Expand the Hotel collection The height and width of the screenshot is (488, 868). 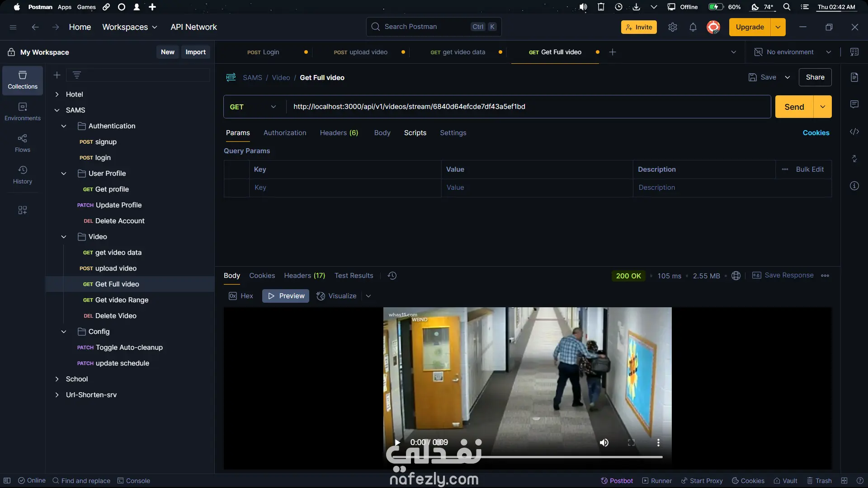(57, 94)
